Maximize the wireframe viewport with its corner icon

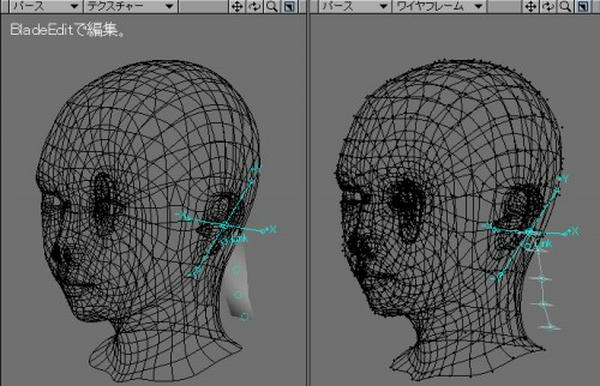click(x=583, y=7)
